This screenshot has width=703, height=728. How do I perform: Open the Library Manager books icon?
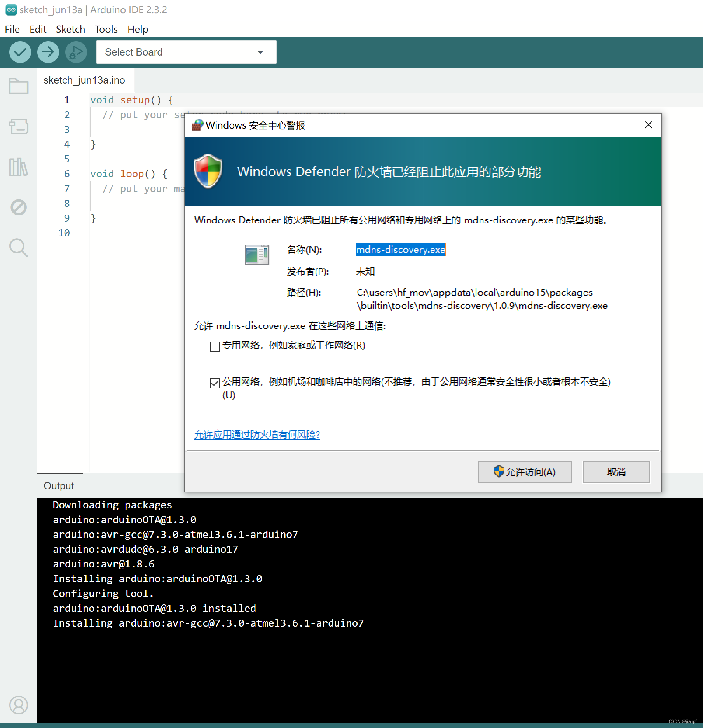pos(19,167)
